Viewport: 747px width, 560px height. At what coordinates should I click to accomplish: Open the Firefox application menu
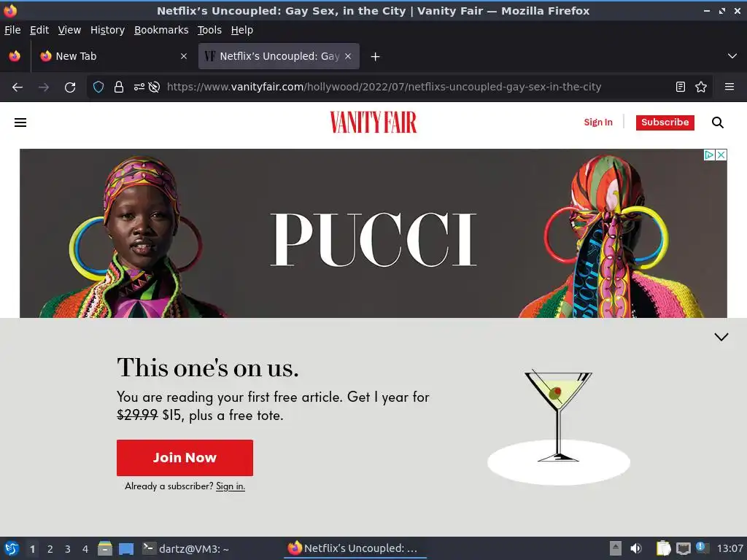click(729, 87)
